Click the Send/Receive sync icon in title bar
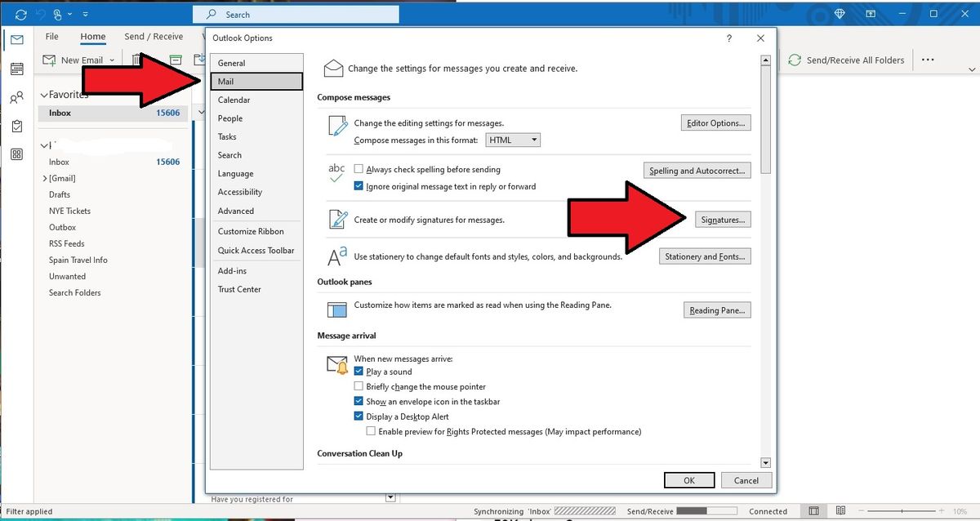The height and width of the screenshot is (521, 980). [x=20, y=15]
